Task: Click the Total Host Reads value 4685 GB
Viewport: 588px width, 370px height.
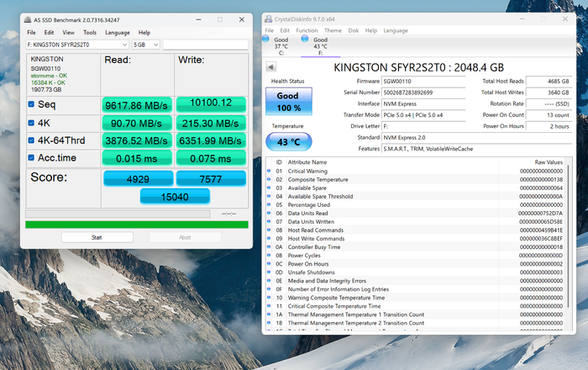Action: coord(549,81)
